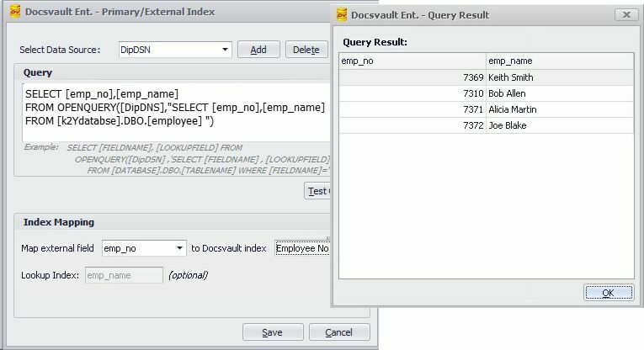The height and width of the screenshot is (350, 644).
Task: Click the Example query hint text
Action: tap(177, 159)
